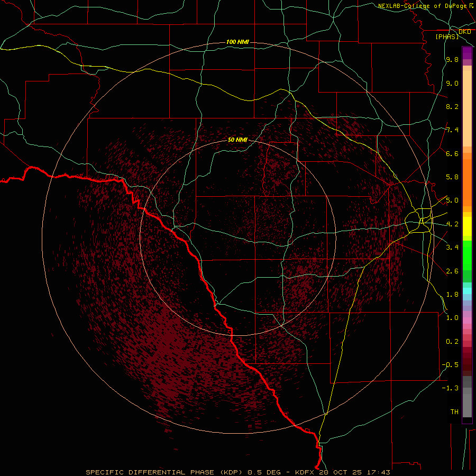Click the 2.6 scale value

(452, 271)
